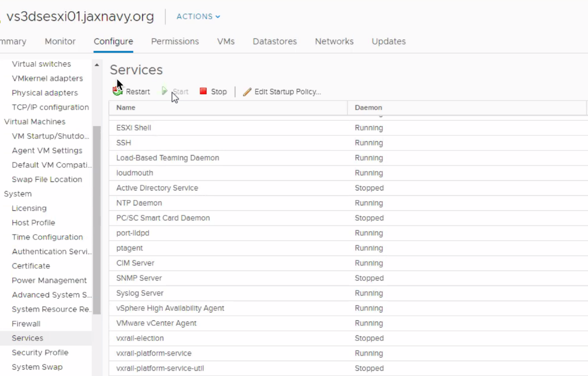Select the NTP Daemon row
This screenshot has width=588, height=376.
(x=348, y=203)
